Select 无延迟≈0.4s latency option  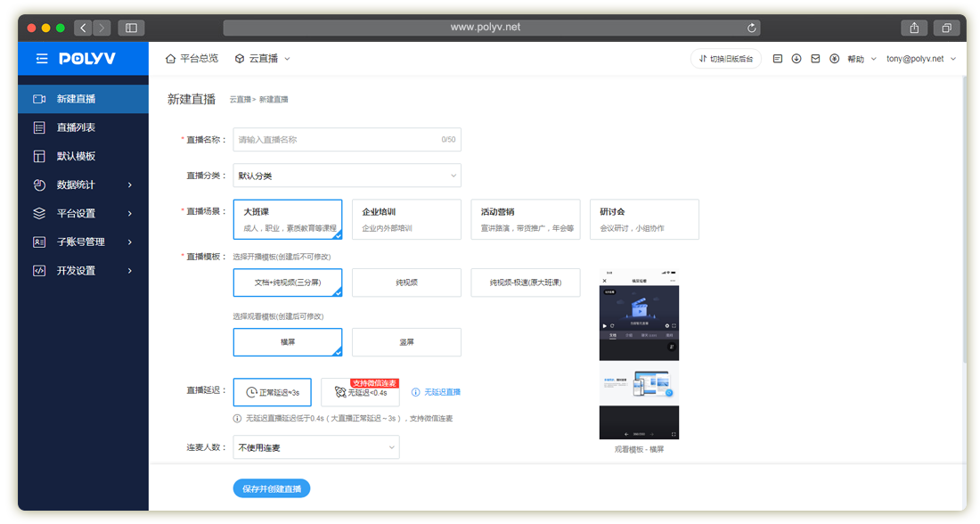360,392
